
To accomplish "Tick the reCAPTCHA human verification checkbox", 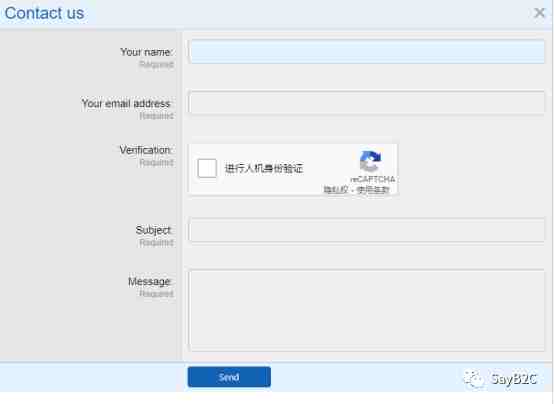I will point(207,168).
